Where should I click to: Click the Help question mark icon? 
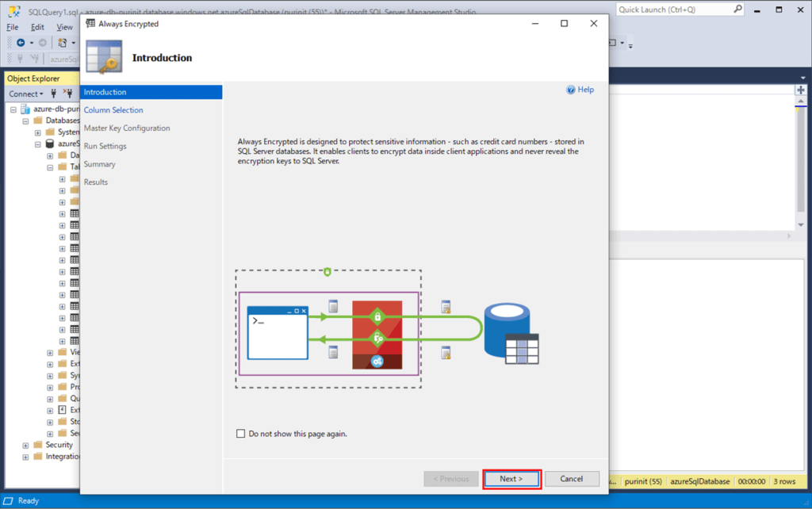click(570, 90)
